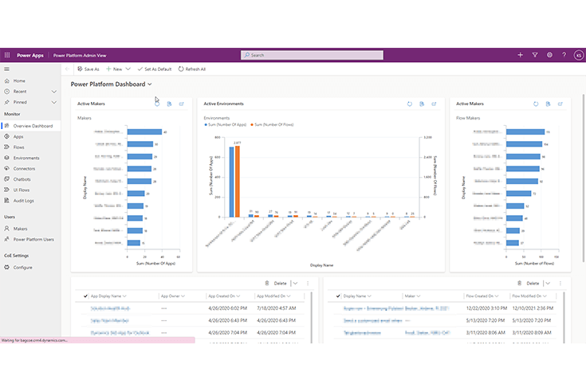Open the New button dropdown arrow

[x=128, y=69]
